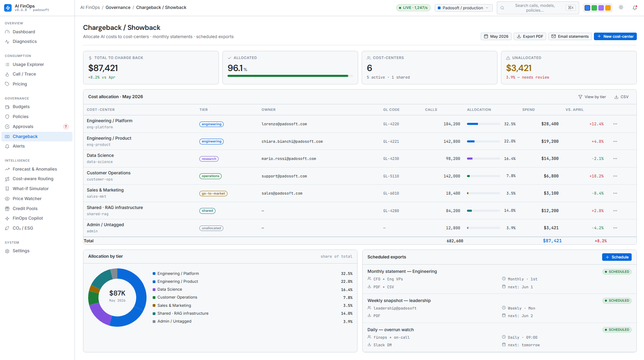Click the $87K donut chart
644x360 pixels.
(x=117, y=298)
